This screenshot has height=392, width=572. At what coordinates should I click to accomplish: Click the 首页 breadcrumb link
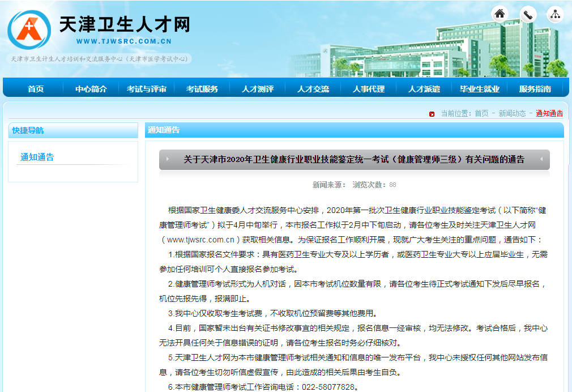click(481, 113)
